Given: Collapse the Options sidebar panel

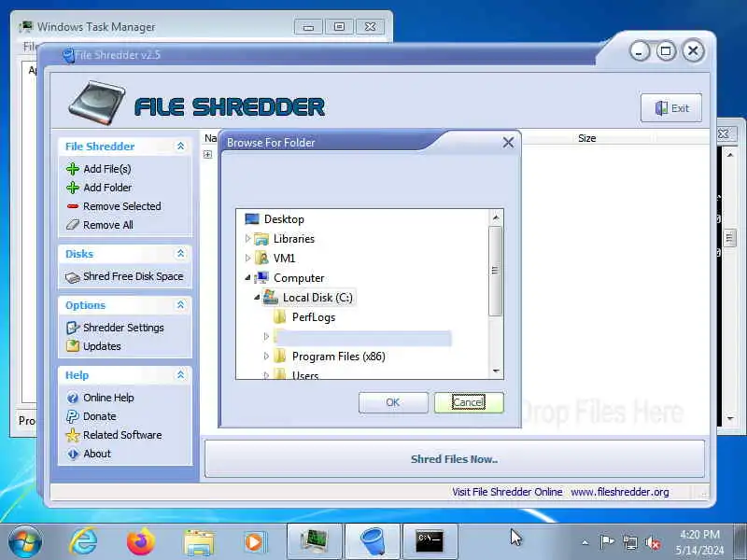Looking at the screenshot, I should 180,305.
